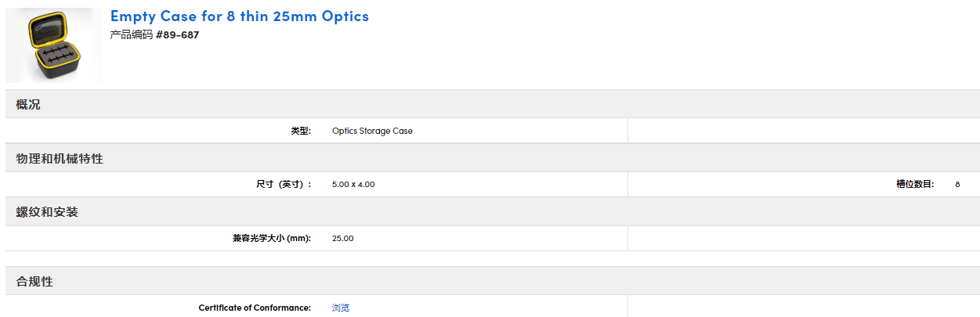The image size is (980, 317).
Task: Click the product number #89-687
Action: coord(177,35)
